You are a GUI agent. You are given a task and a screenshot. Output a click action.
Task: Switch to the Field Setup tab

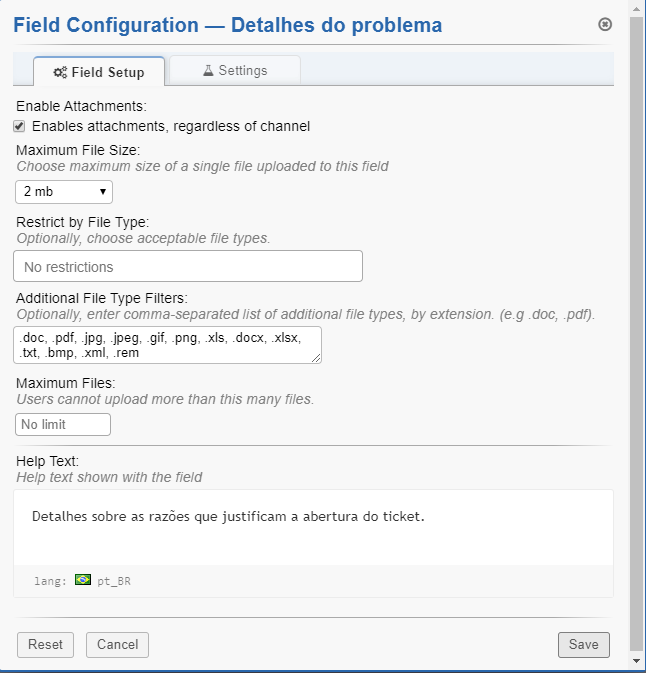tap(99, 72)
